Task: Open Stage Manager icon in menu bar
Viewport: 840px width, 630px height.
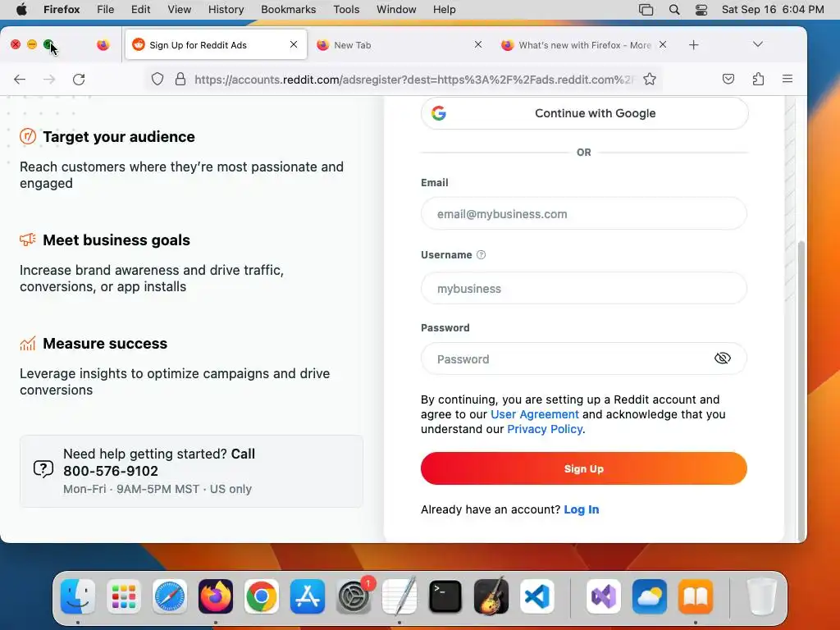Action: [646, 10]
